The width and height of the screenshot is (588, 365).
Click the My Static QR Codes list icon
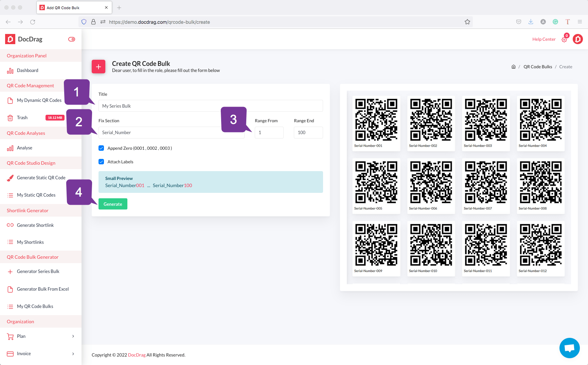point(10,195)
